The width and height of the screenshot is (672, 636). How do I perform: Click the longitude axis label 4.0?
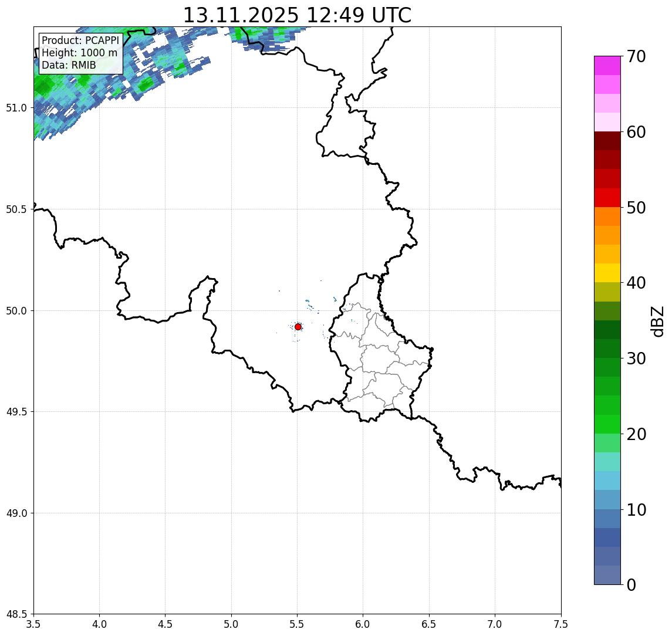(x=99, y=624)
